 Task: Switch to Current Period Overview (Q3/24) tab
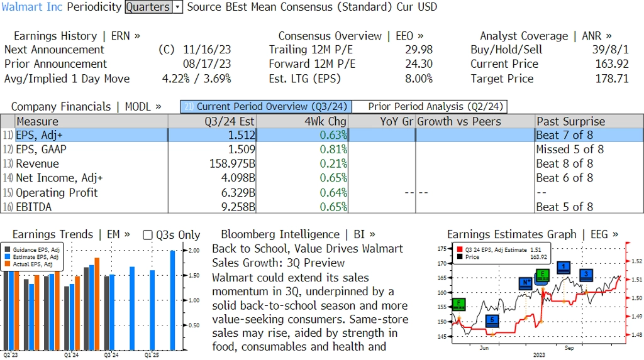point(266,107)
